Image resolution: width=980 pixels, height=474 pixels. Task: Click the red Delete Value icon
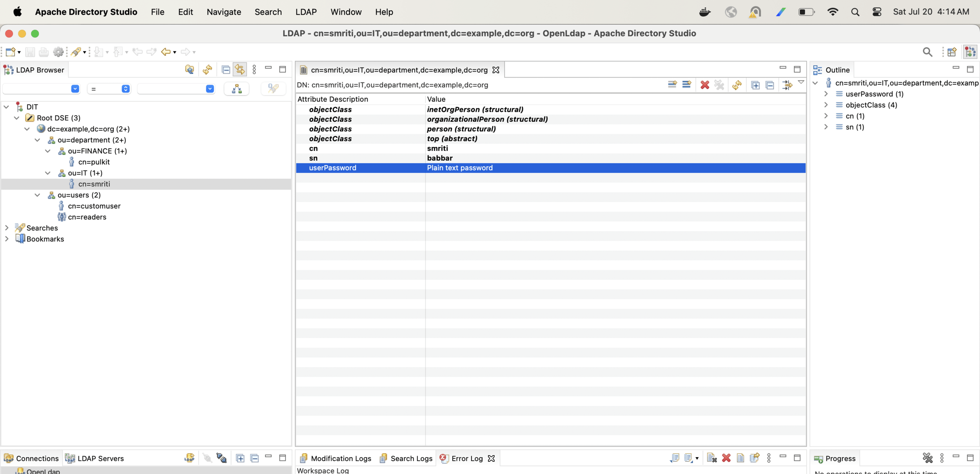click(x=704, y=85)
